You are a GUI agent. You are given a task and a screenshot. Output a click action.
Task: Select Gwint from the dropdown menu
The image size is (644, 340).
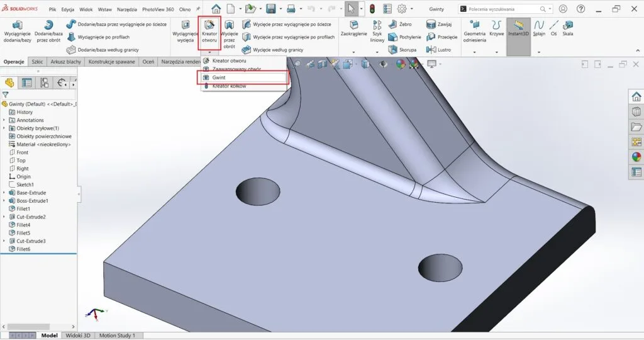point(244,77)
